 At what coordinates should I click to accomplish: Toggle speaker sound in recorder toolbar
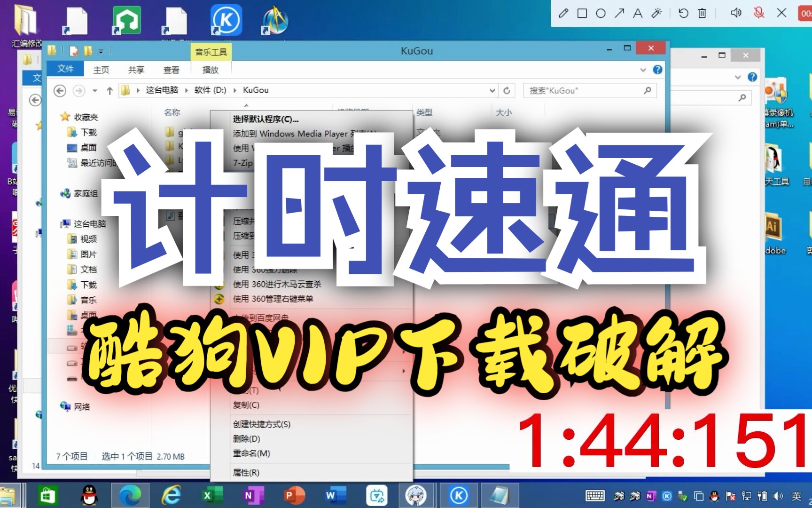coord(736,13)
